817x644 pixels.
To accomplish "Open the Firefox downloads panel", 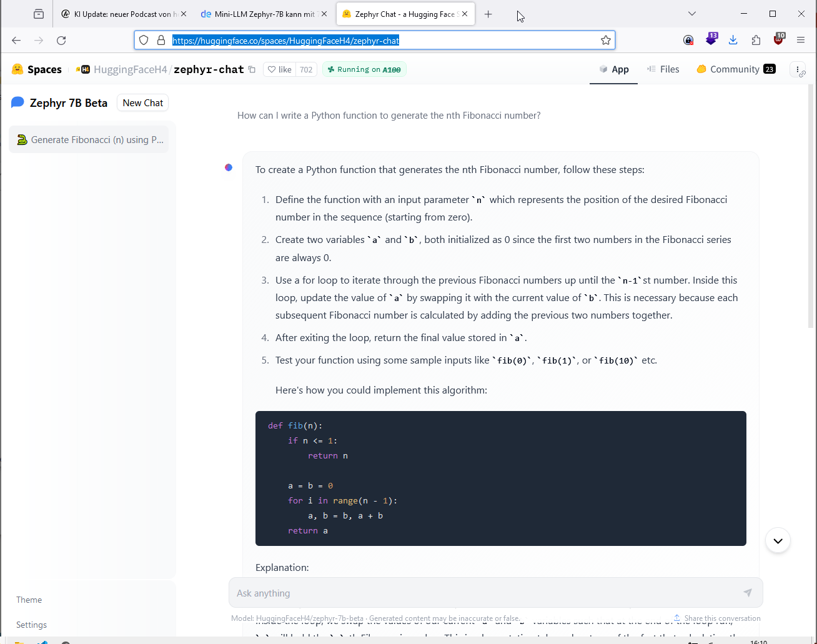I will [x=733, y=40].
